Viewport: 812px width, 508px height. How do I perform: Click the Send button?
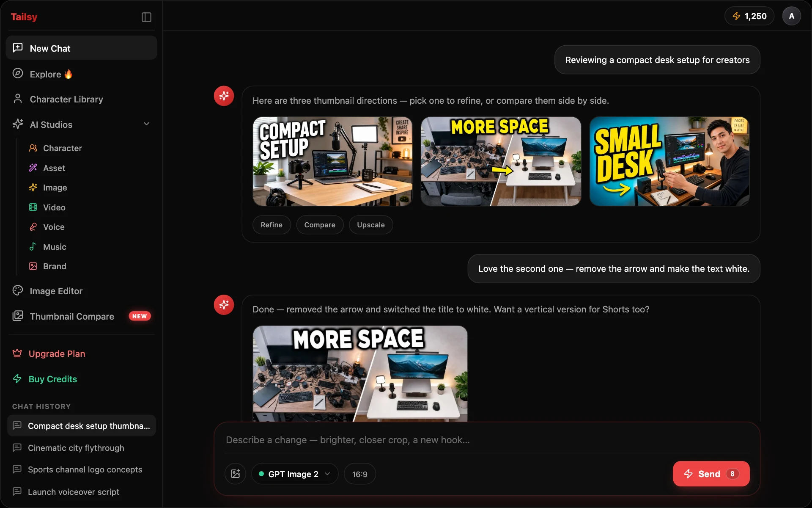(x=711, y=474)
